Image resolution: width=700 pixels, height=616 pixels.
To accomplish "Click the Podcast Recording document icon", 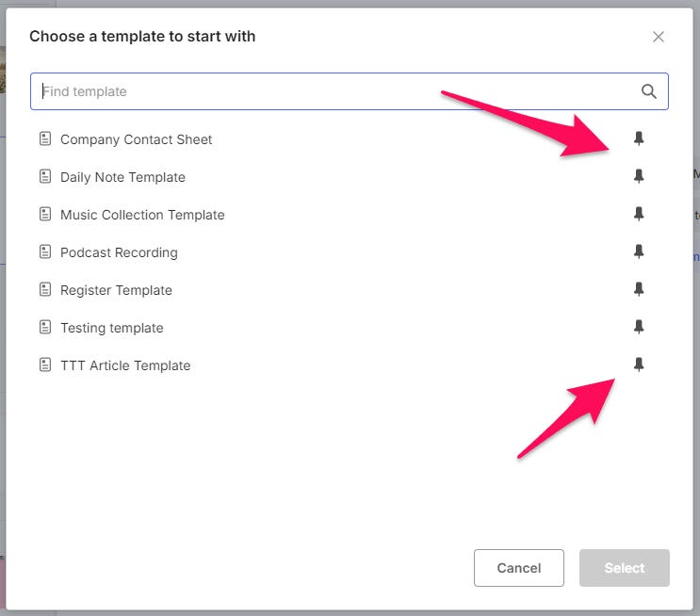I will [45, 251].
